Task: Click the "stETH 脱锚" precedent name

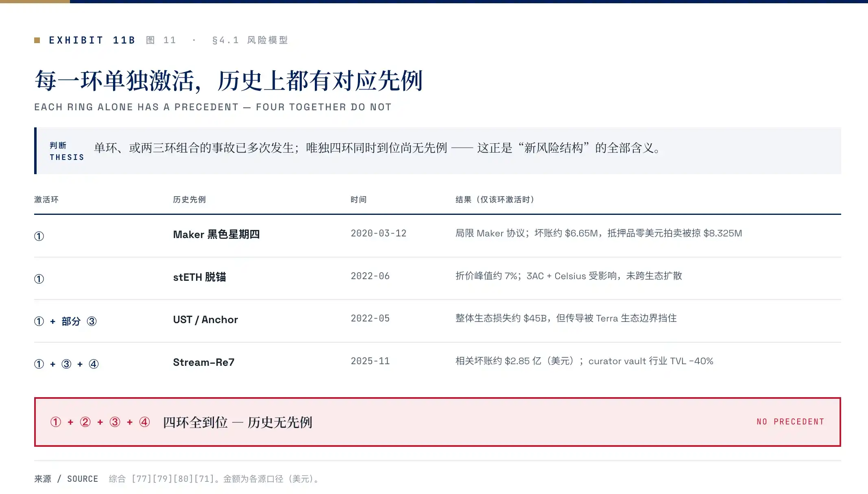Action: pos(199,277)
